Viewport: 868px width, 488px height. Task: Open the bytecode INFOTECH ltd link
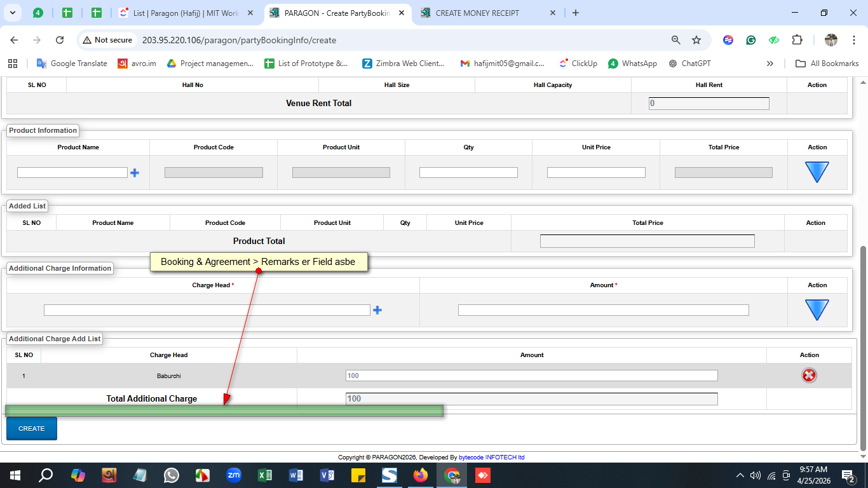click(492, 457)
